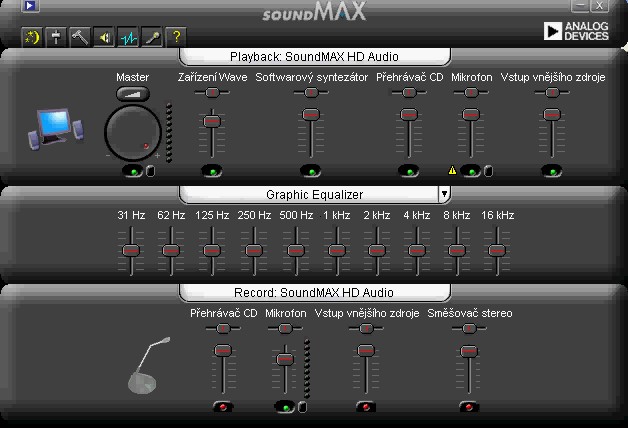The width and height of the screenshot is (628, 428).
Task: Click the 8 kHz equalizer slider
Action: click(457, 251)
